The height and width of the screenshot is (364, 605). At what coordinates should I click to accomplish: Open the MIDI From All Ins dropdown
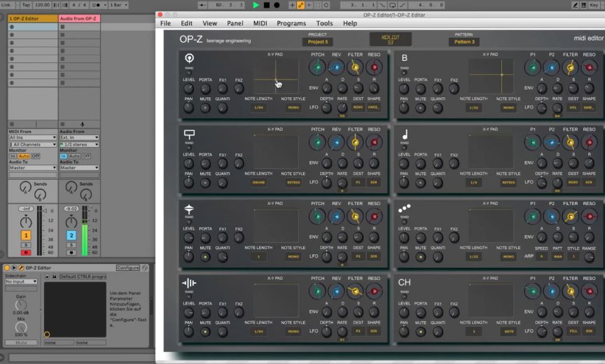tap(32, 138)
